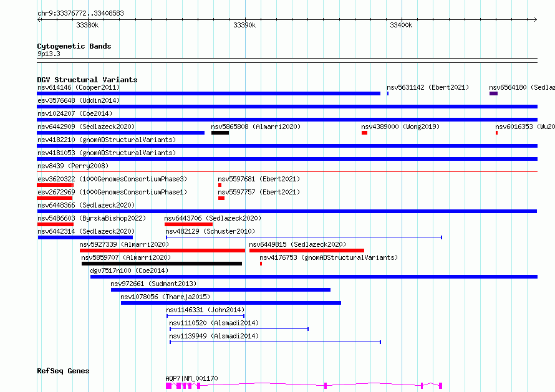Select the 9p13.3 cytoband label
Viewport: 555px width, 392px height.
point(49,54)
